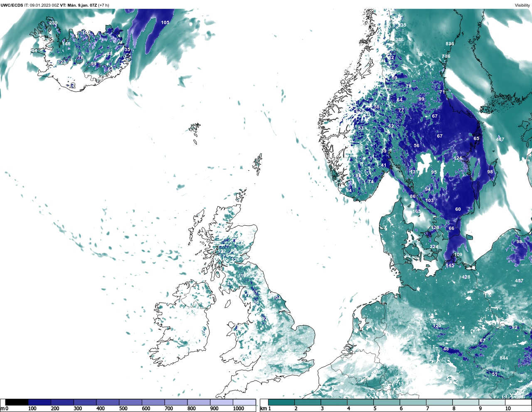Select the map value '41' near Oslofjord

[384, 165]
